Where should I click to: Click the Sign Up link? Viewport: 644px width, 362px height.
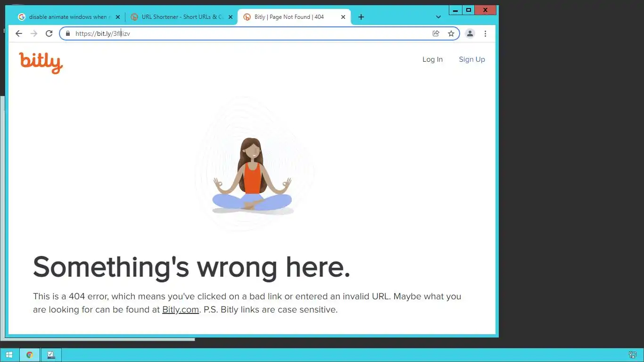(x=472, y=59)
